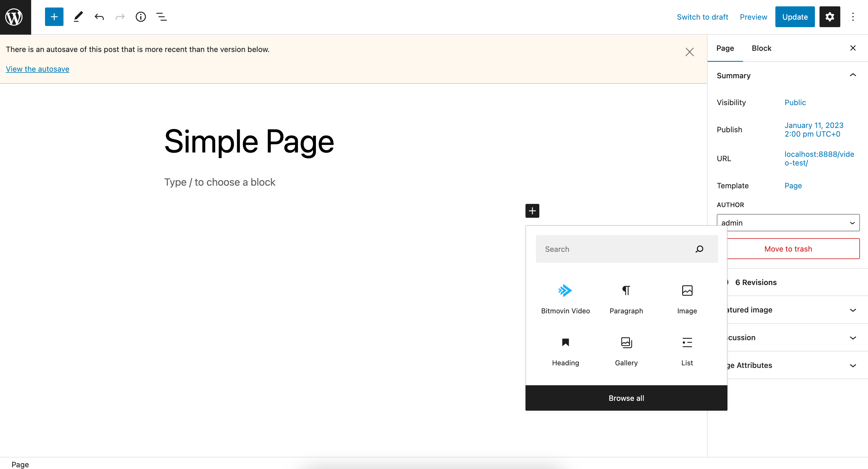The width and height of the screenshot is (868, 469).
Task: Toggle the blue block inserter button
Action: (54, 17)
